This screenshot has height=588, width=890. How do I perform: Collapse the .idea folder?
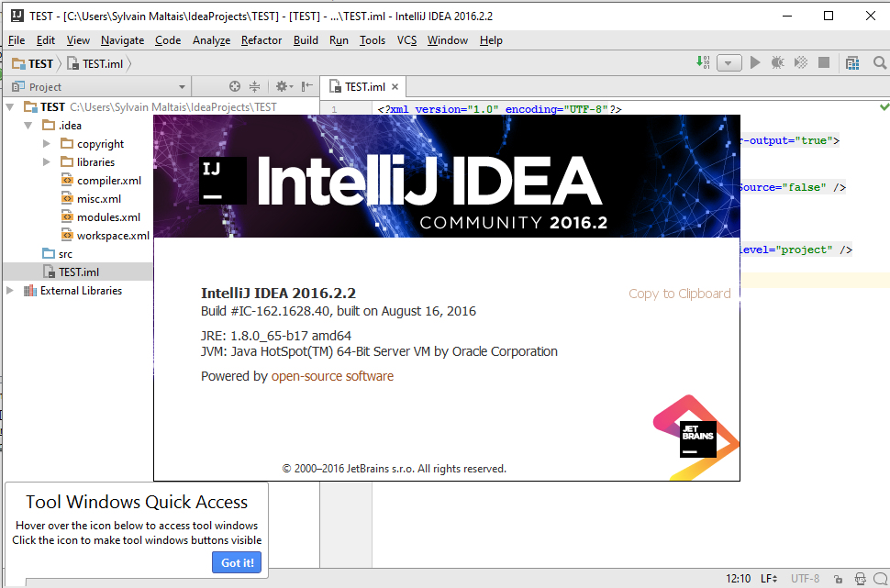[x=28, y=126]
